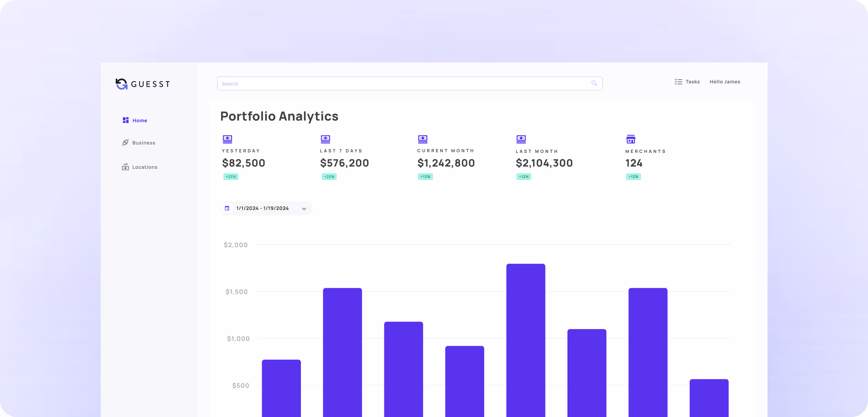Open the 1/1/2024 - 1/19/2024 date selector
The image size is (868, 417).
(262, 208)
